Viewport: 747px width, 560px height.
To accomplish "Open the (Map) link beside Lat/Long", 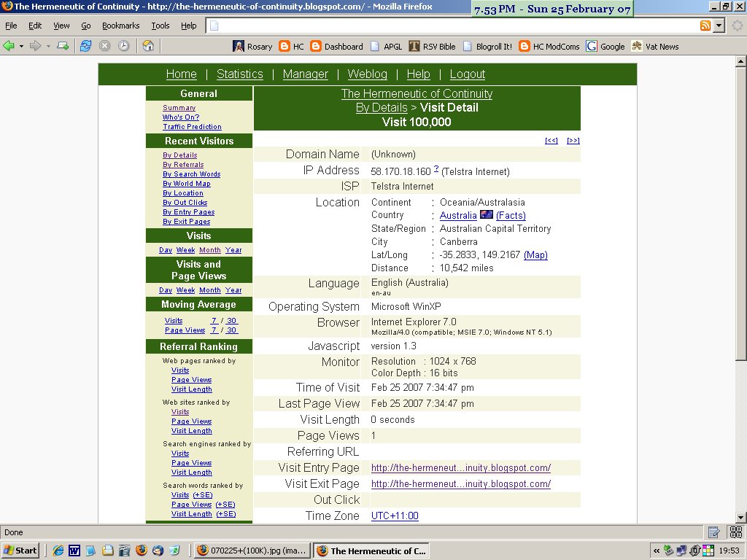I will tap(535, 255).
